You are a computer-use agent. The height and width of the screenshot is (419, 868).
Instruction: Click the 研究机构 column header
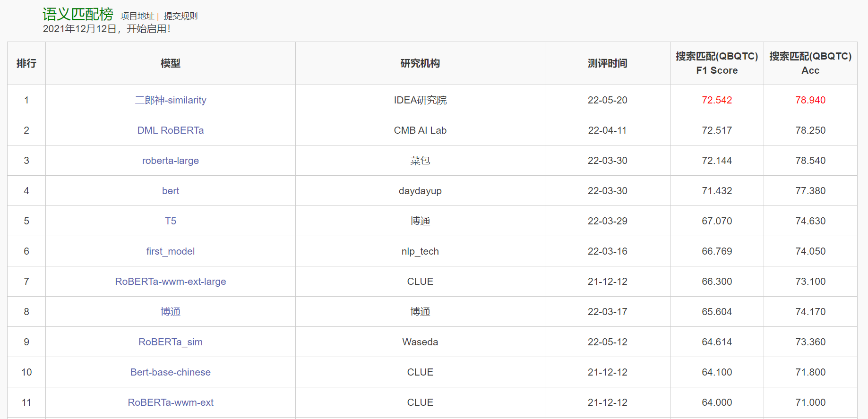(420, 63)
